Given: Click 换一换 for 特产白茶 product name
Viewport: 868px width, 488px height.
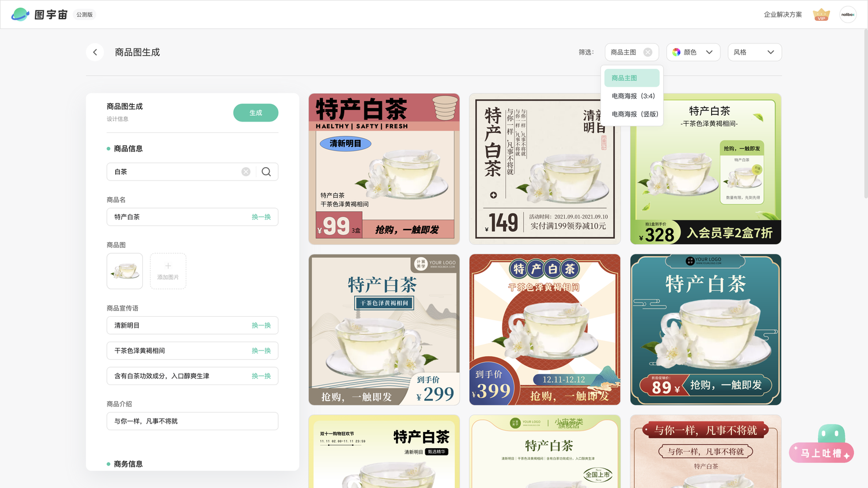Looking at the screenshot, I should 261,217.
